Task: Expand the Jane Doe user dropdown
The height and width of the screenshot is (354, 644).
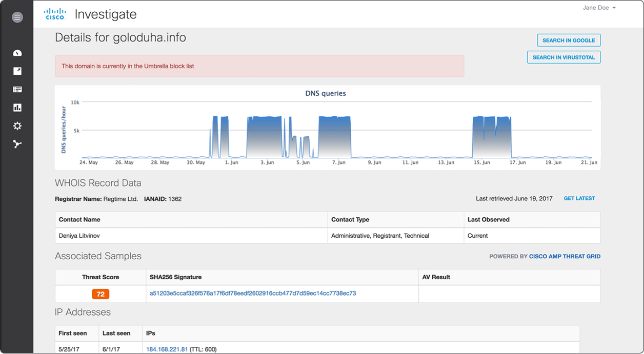Action: 599,8
